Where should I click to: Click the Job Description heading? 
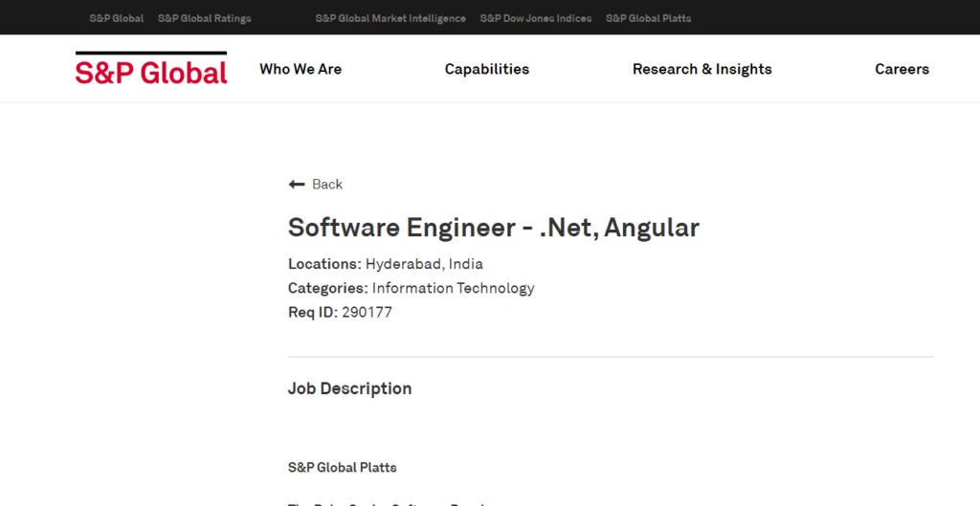(x=349, y=388)
